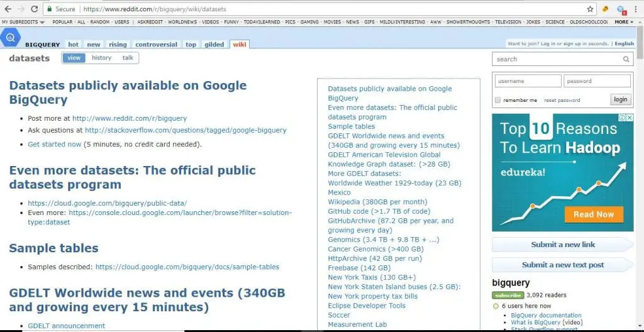
Task: Click the password input field
Action: point(597,81)
